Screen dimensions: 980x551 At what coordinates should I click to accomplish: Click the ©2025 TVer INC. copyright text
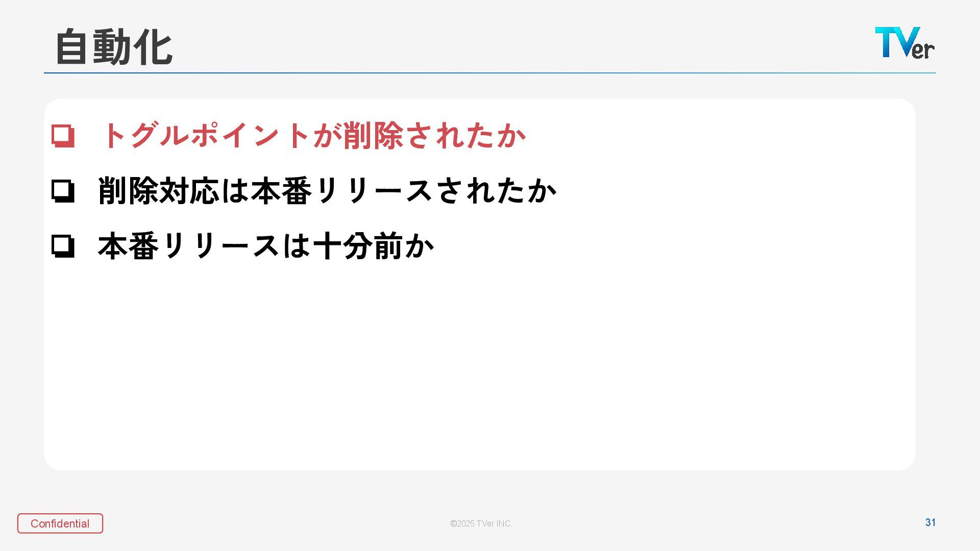click(x=481, y=523)
